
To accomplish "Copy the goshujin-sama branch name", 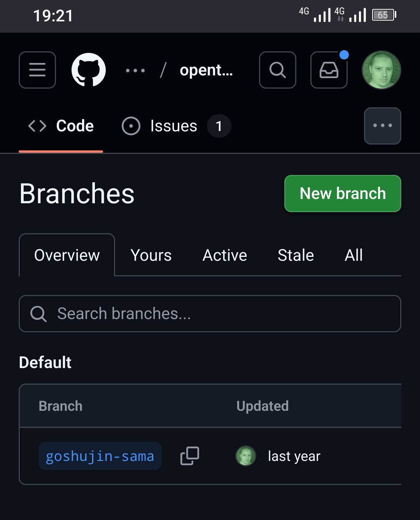I will 190,456.
